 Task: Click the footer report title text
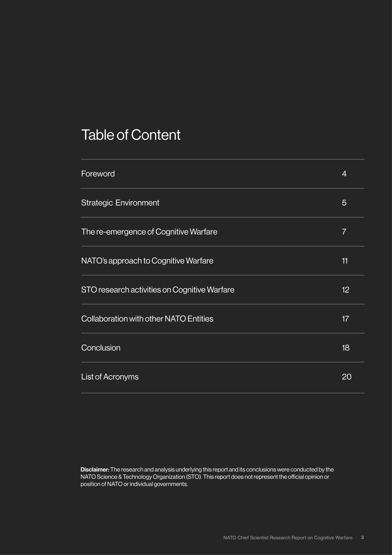pos(288,538)
